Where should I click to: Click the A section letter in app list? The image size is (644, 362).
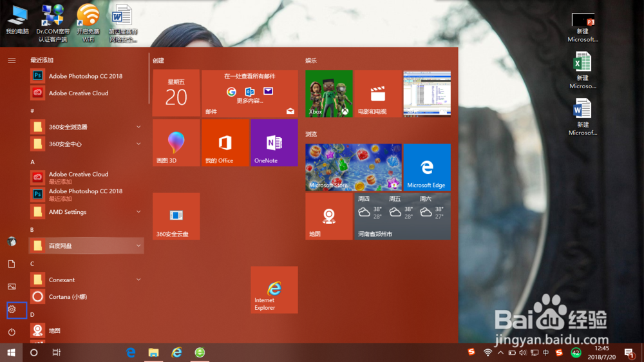point(32,162)
